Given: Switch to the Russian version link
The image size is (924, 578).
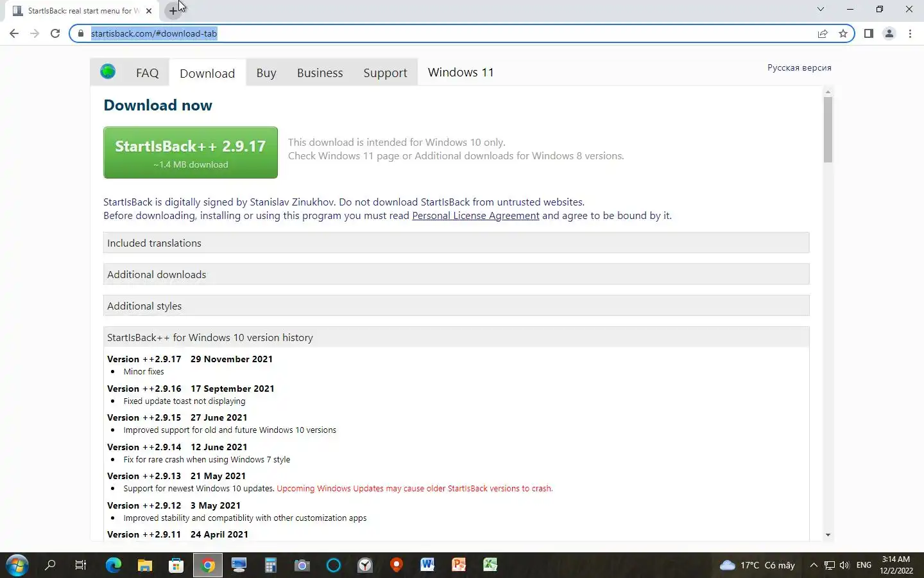Looking at the screenshot, I should click(799, 67).
